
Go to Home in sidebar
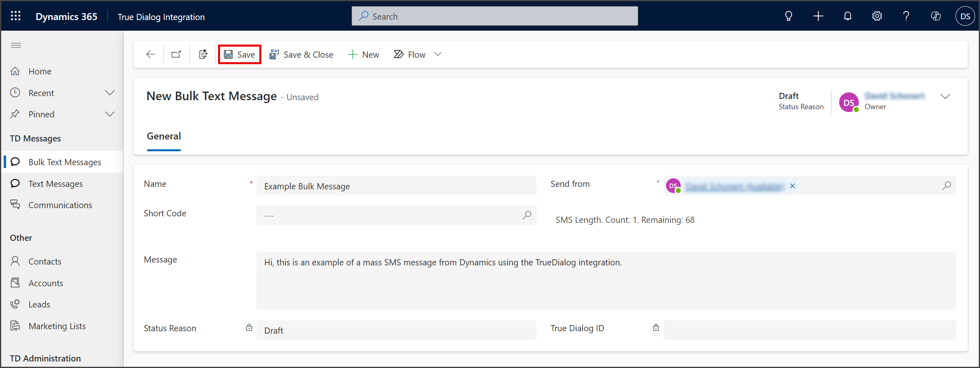[62, 72]
